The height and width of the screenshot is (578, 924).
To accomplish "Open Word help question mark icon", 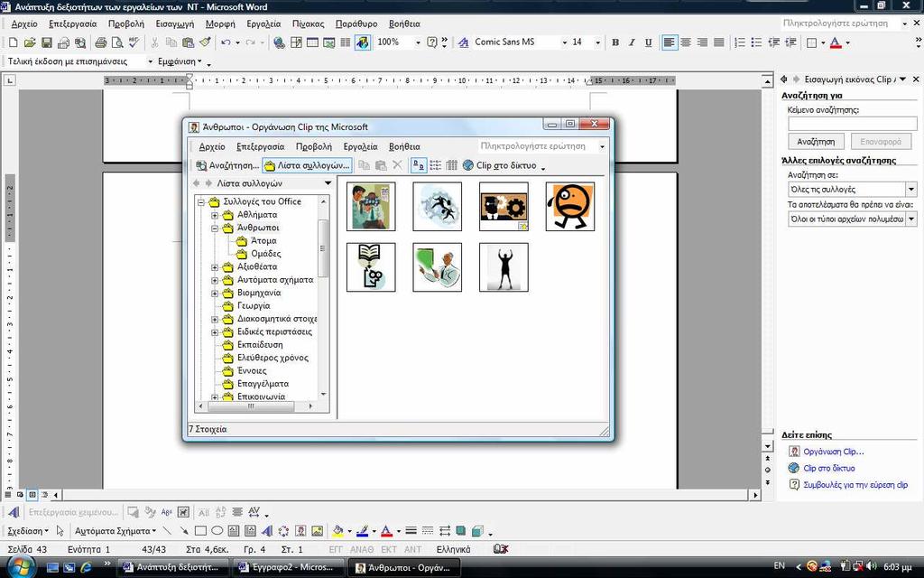I will 432,42.
